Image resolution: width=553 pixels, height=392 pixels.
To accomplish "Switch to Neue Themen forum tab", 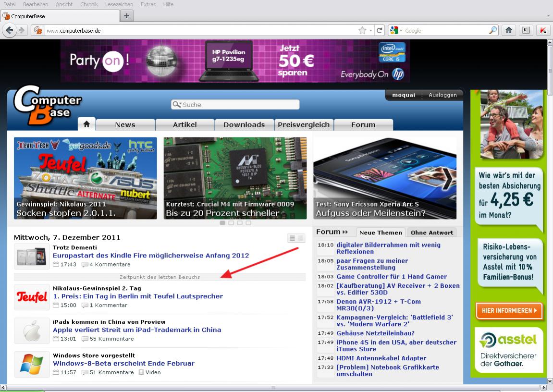I will tap(381, 233).
